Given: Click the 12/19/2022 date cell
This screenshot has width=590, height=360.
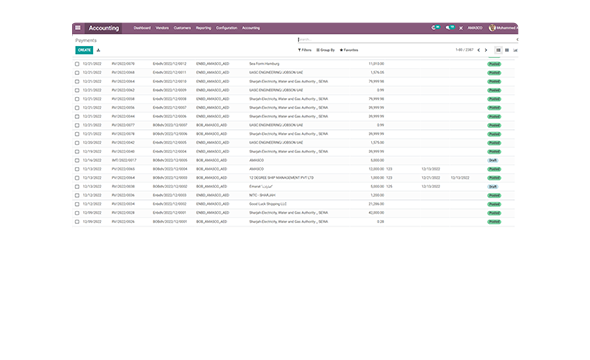Looking at the screenshot, I should point(92,152).
